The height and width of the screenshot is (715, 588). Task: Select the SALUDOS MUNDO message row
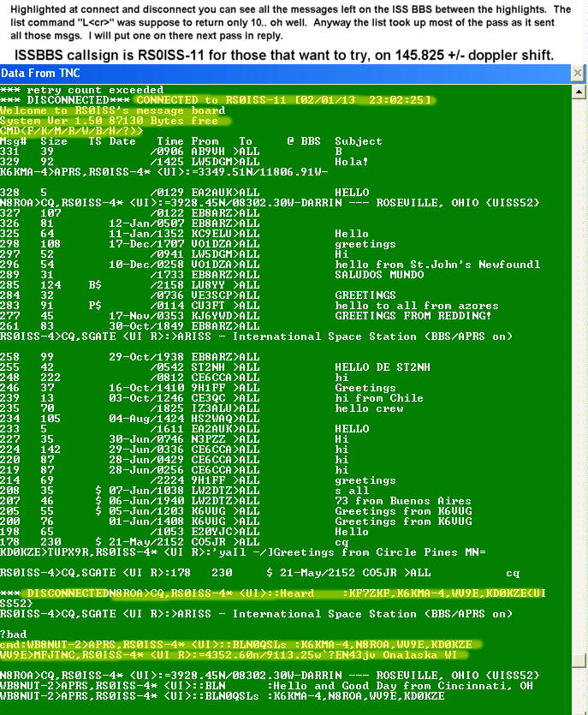point(257,275)
